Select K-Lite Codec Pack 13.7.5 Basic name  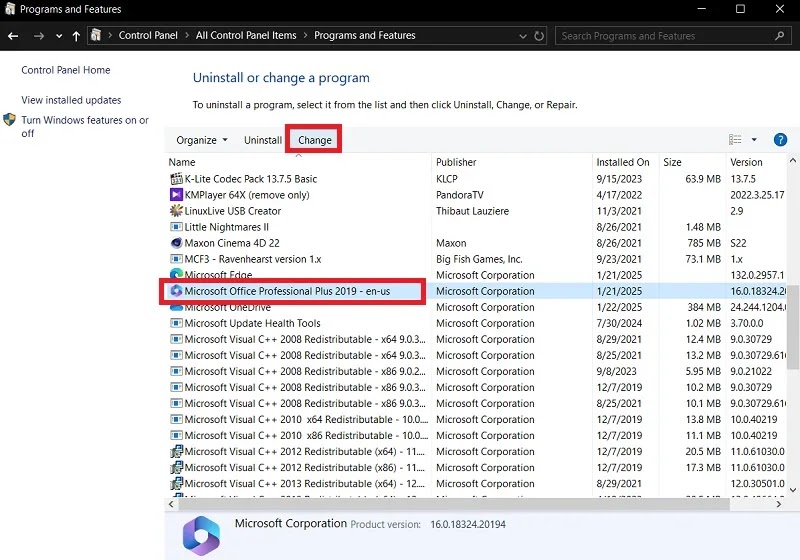[251, 179]
